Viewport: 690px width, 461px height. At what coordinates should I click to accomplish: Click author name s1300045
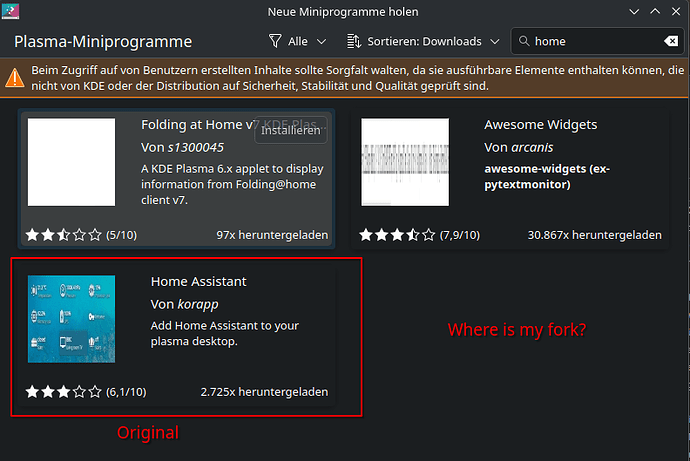[x=196, y=147]
